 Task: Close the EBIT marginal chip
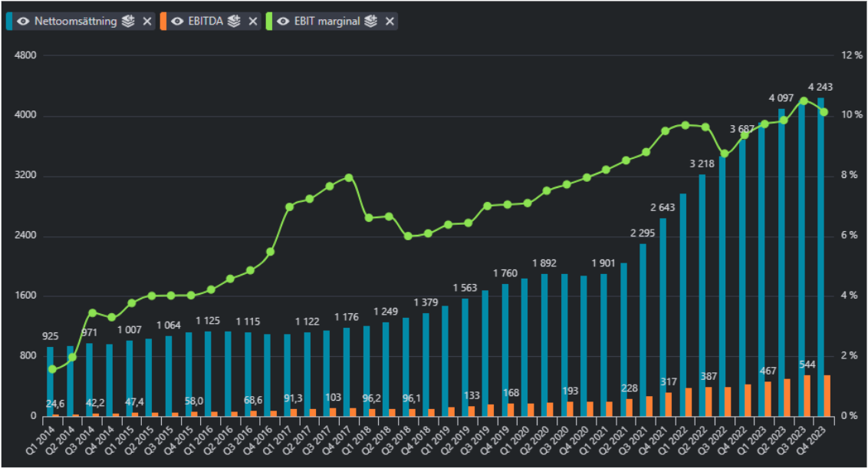390,21
